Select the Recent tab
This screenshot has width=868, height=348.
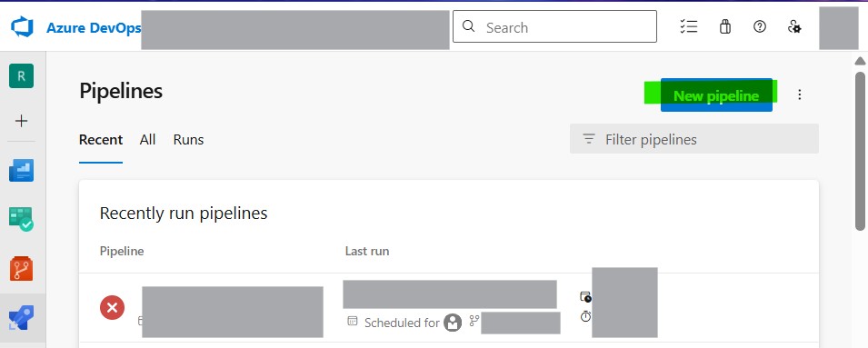click(101, 140)
